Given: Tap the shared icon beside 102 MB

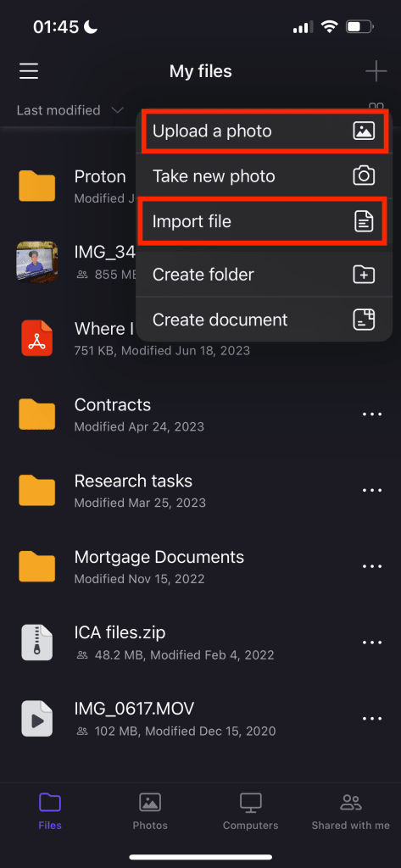Looking at the screenshot, I should point(82,732).
